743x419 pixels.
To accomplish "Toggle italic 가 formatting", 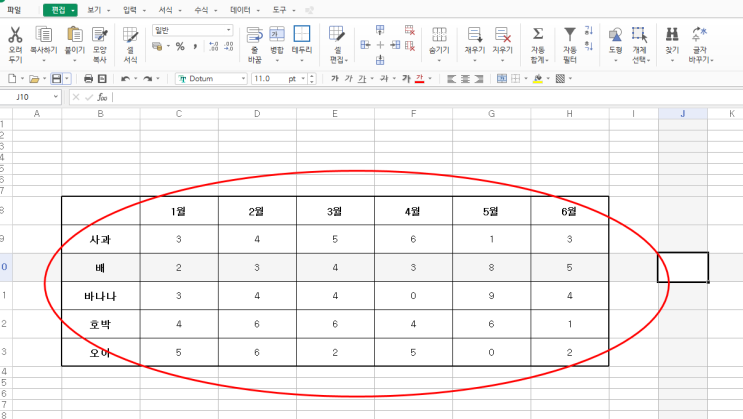I will [349, 79].
